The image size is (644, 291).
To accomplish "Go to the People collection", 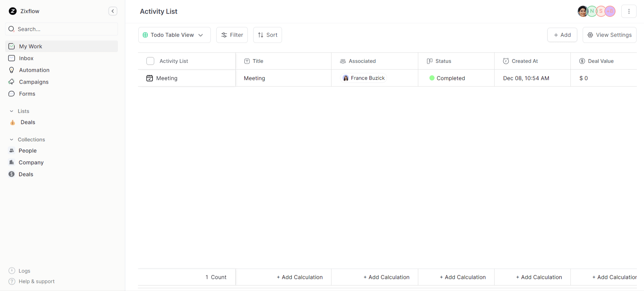I will 27,151.
